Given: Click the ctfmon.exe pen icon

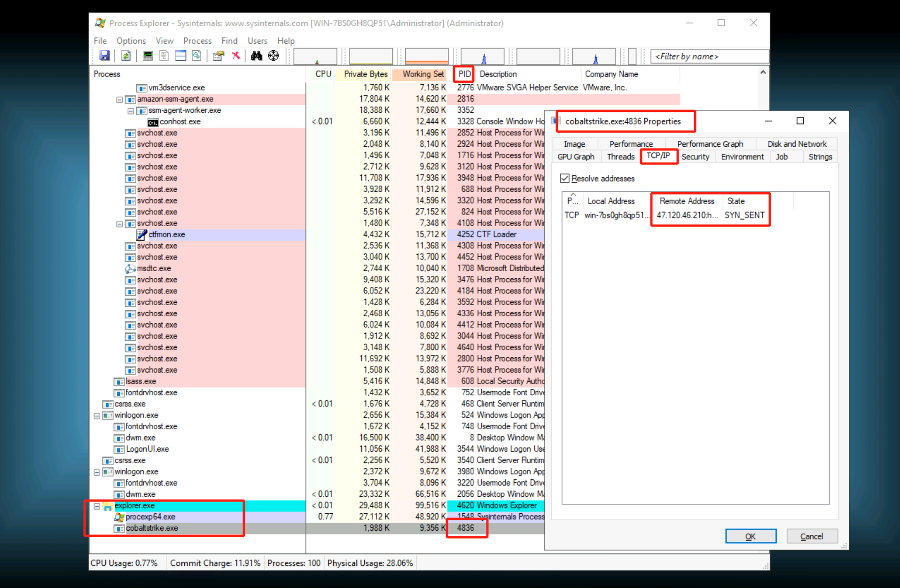Looking at the screenshot, I should 141,235.
